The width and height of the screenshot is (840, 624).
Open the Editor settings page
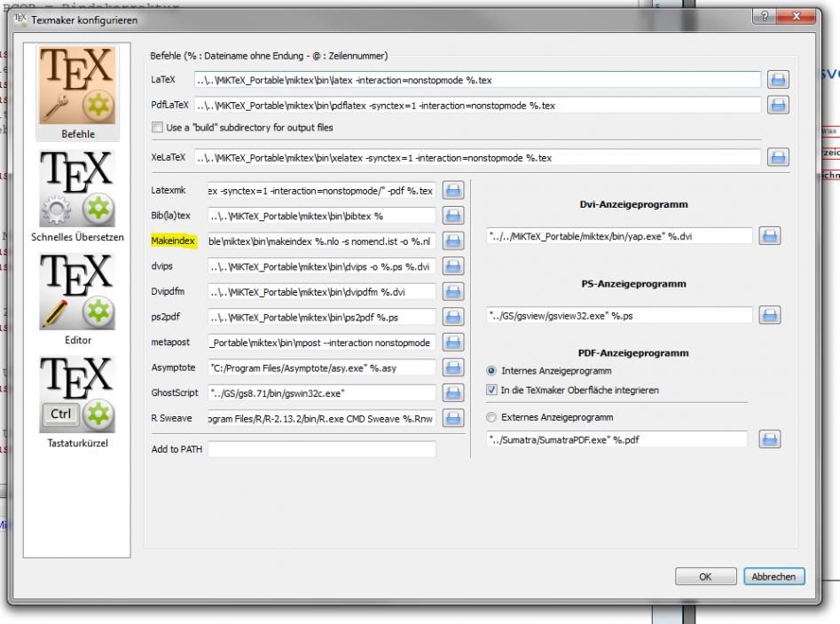pos(78,299)
